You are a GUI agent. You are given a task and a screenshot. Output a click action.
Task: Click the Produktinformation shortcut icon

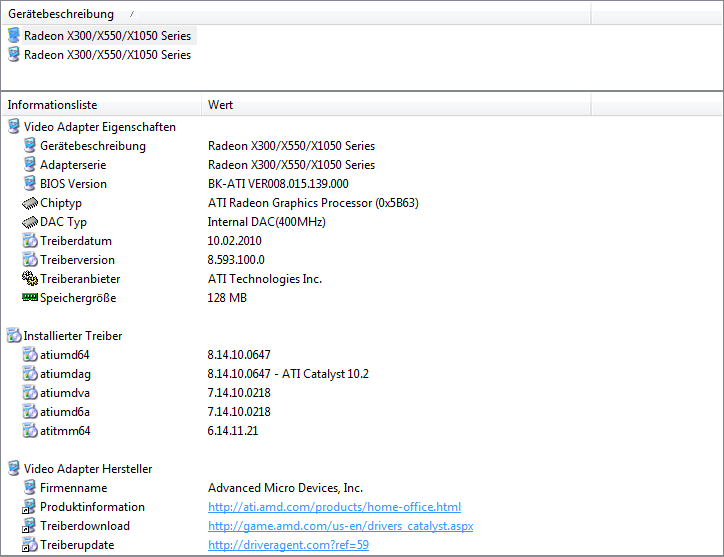click(30, 507)
